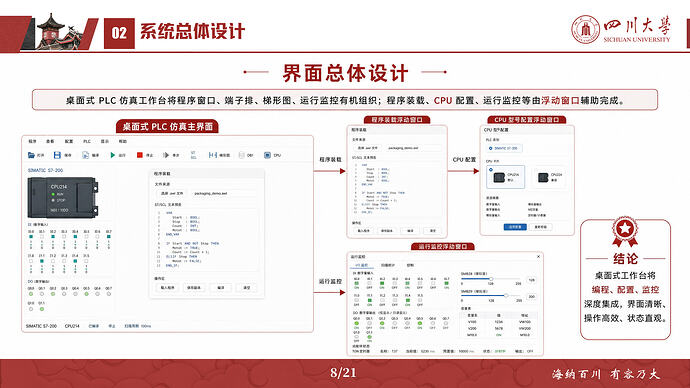Close the run monitor floating window
690x388 pixels.
point(538,256)
